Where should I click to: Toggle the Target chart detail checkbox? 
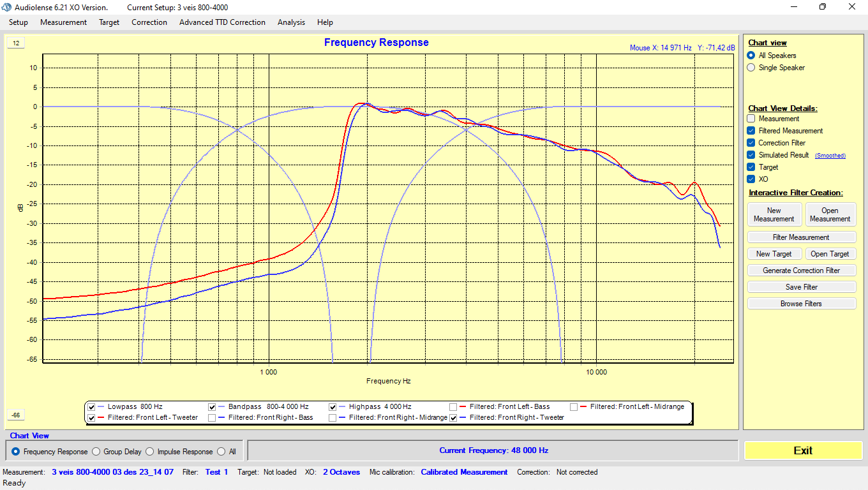[x=751, y=167]
